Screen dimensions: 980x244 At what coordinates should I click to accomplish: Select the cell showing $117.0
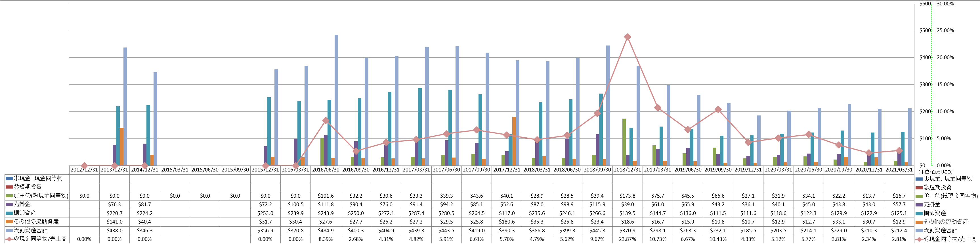pyautogui.click(x=507, y=213)
